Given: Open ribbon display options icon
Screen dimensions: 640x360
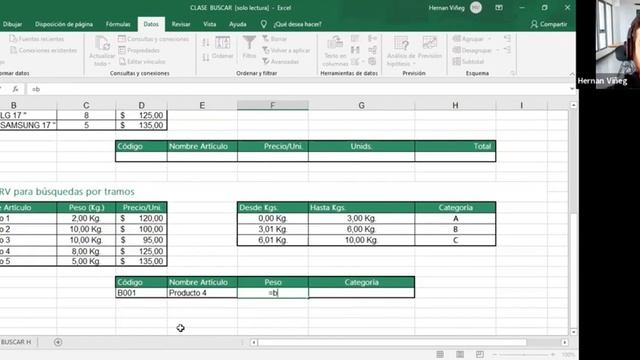Looking at the screenshot, I should coord(499,8).
